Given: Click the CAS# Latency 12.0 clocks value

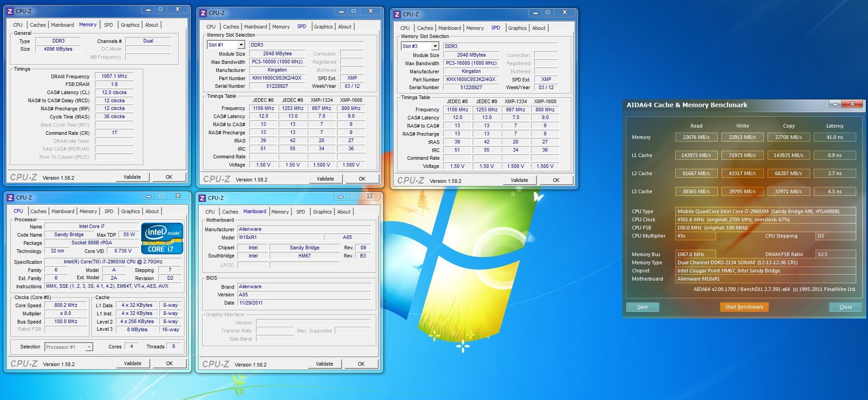Looking at the screenshot, I should [x=114, y=92].
